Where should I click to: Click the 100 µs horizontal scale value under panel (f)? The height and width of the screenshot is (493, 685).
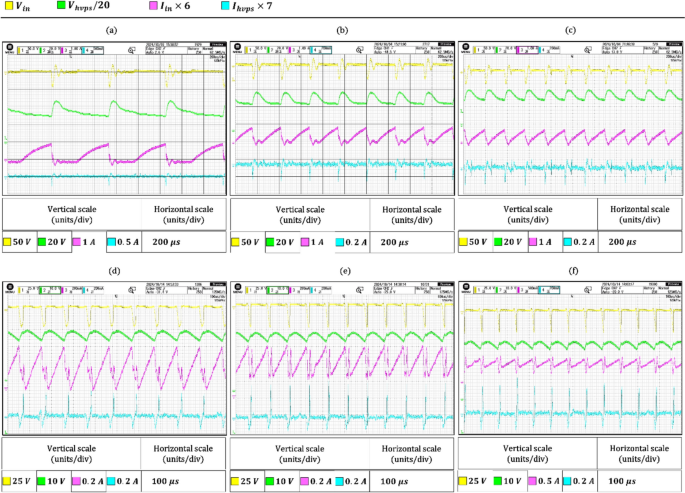pyautogui.click(x=622, y=481)
